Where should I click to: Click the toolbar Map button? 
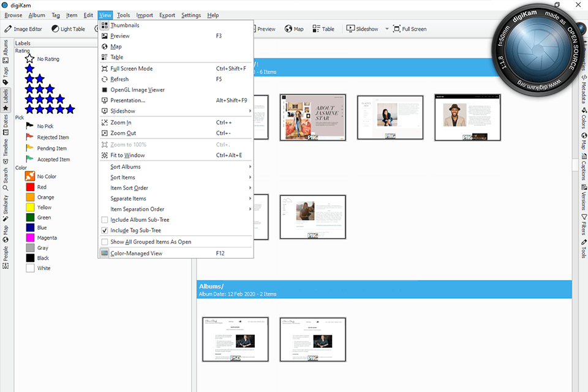[x=294, y=29]
